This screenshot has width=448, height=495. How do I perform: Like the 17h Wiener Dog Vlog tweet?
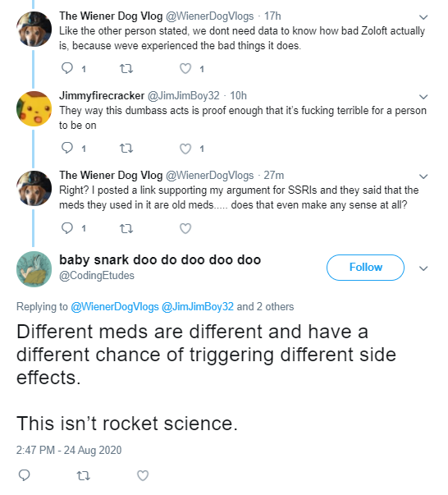(185, 68)
